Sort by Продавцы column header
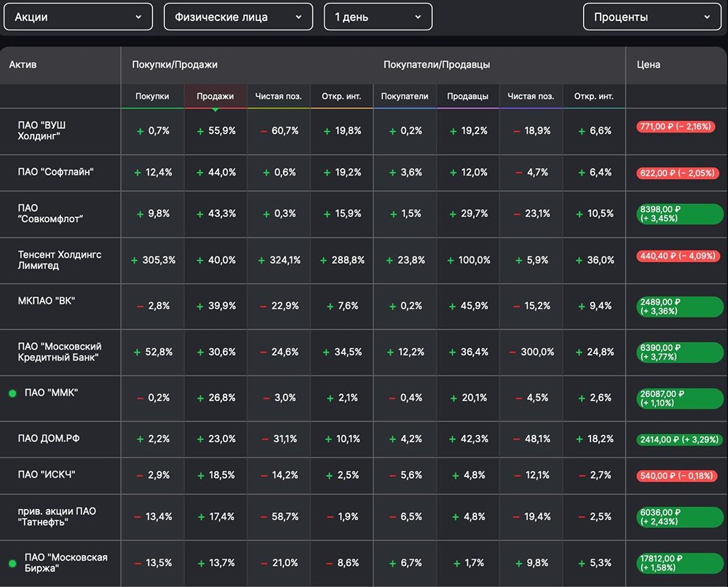 (x=467, y=96)
